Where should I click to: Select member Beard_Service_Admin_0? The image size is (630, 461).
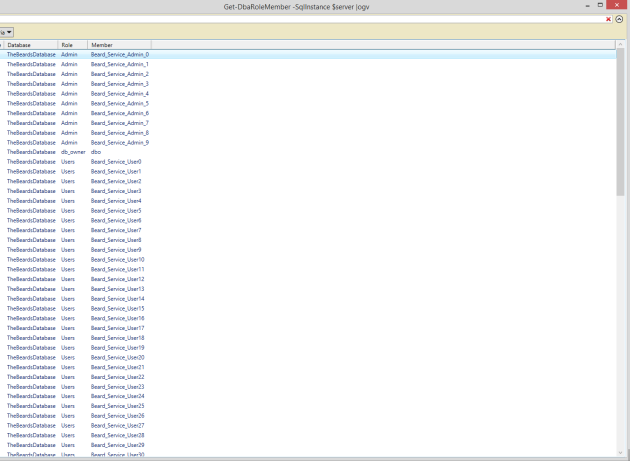click(120, 55)
